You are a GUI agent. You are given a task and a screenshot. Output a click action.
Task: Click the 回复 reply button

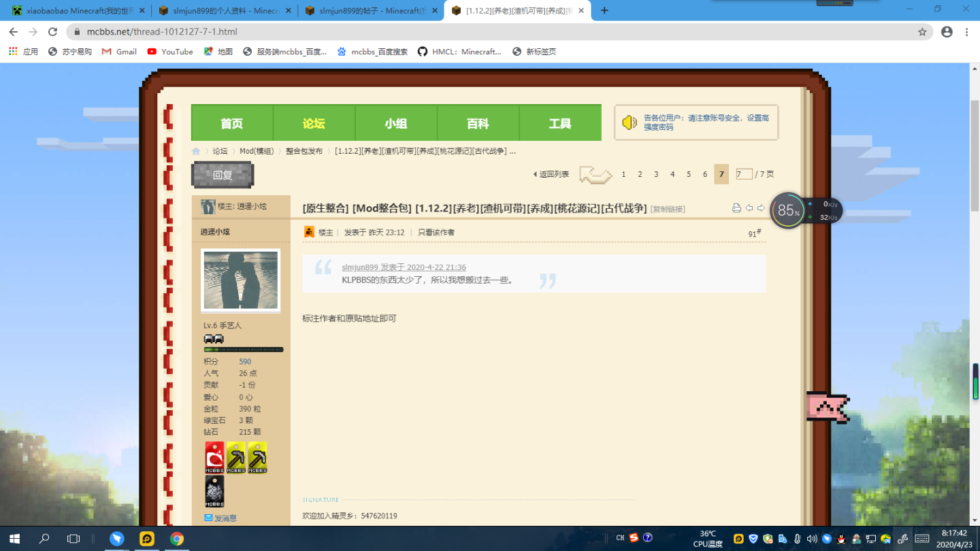coord(223,175)
